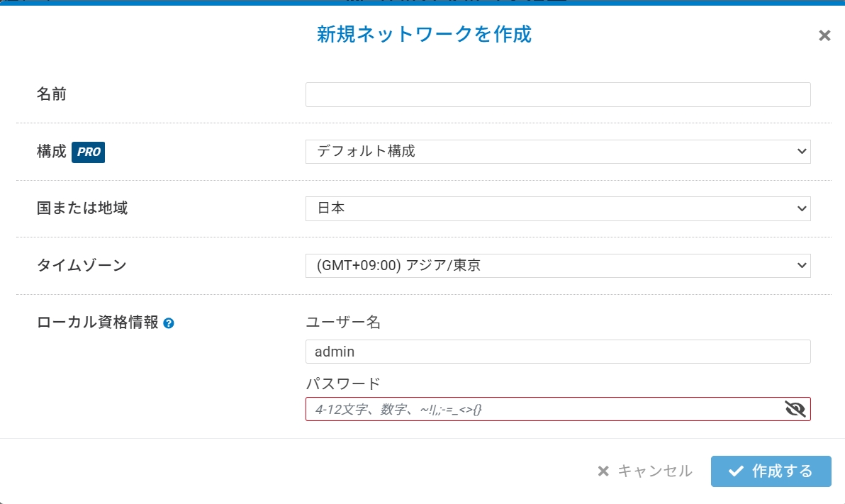Click the ユーザー名 field containing admin
Screen dimensions: 845x504
[x=557, y=352]
